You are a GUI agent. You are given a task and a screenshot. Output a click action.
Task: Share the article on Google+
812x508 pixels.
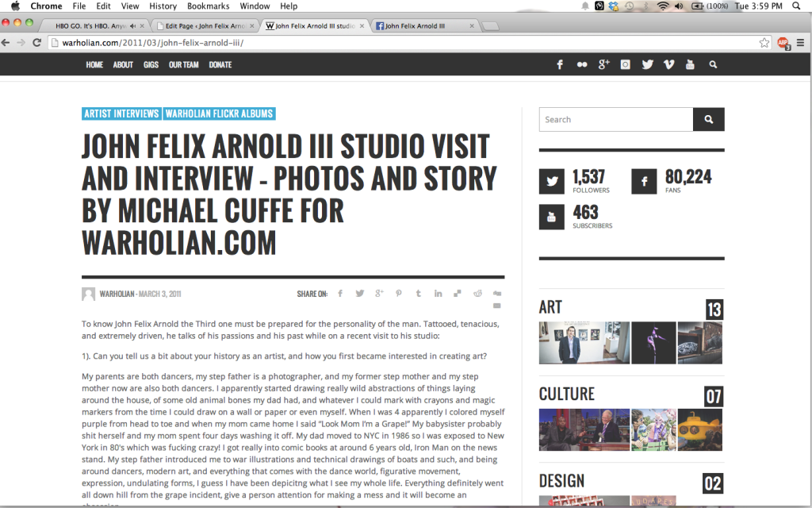(x=379, y=294)
